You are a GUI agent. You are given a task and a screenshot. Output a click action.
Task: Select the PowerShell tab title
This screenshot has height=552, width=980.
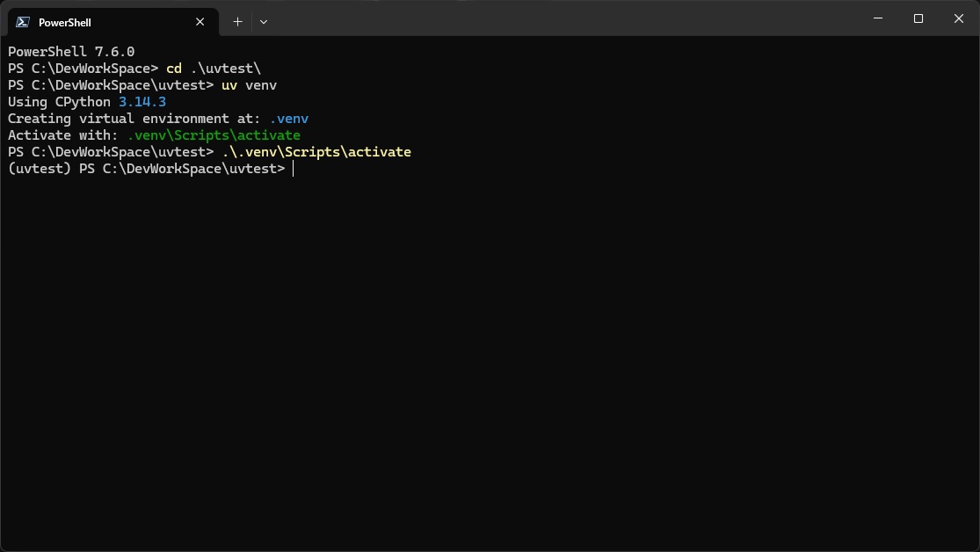click(x=65, y=23)
